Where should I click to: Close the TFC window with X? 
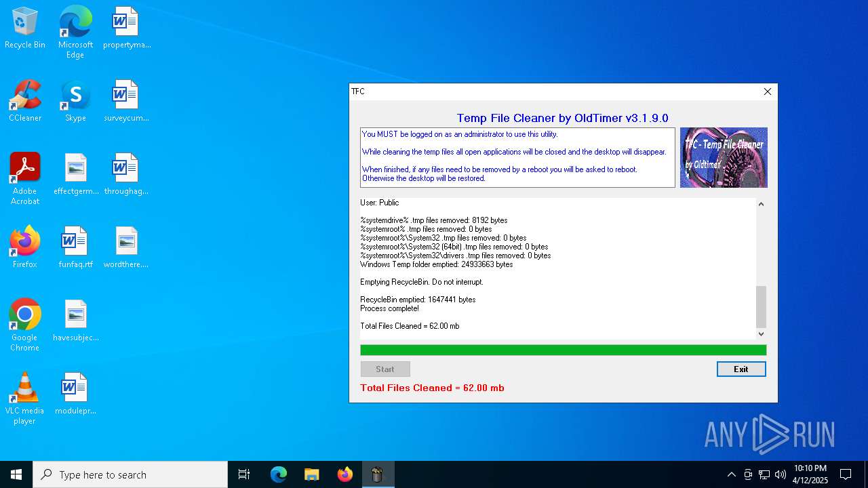tap(768, 91)
